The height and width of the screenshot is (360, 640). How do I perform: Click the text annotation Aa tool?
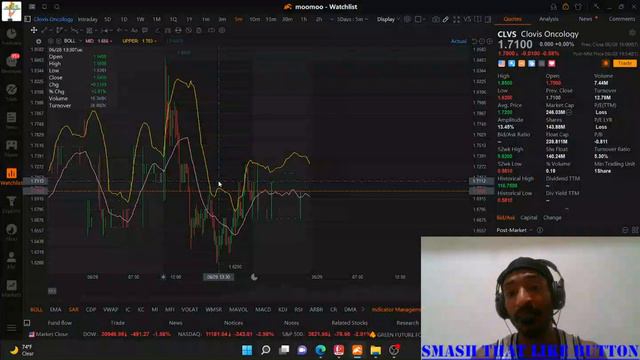pos(134,30)
